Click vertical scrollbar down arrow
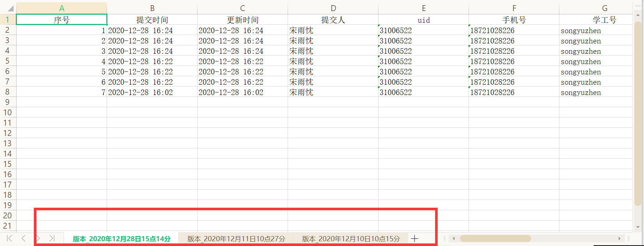The image size is (644, 246). click(638, 227)
